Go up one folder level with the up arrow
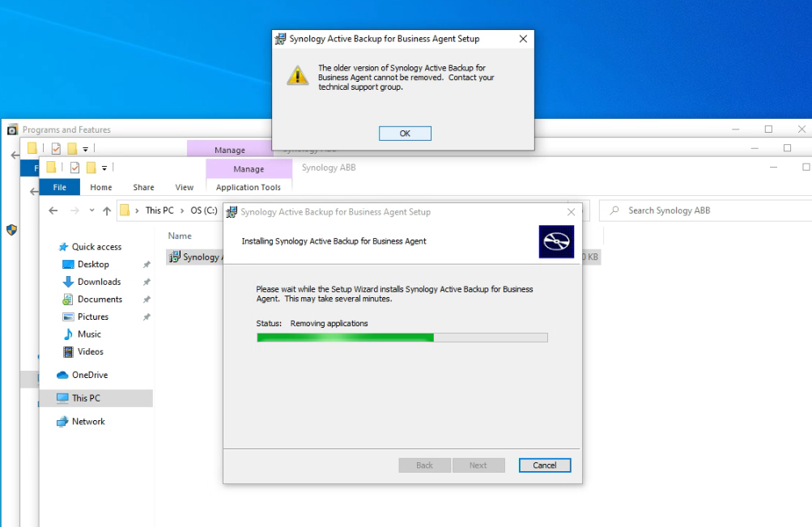The height and width of the screenshot is (527, 812). 107,210
